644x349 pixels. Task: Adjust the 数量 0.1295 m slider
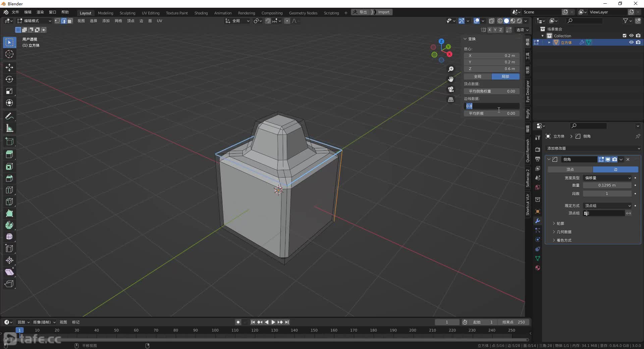tap(607, 185)
